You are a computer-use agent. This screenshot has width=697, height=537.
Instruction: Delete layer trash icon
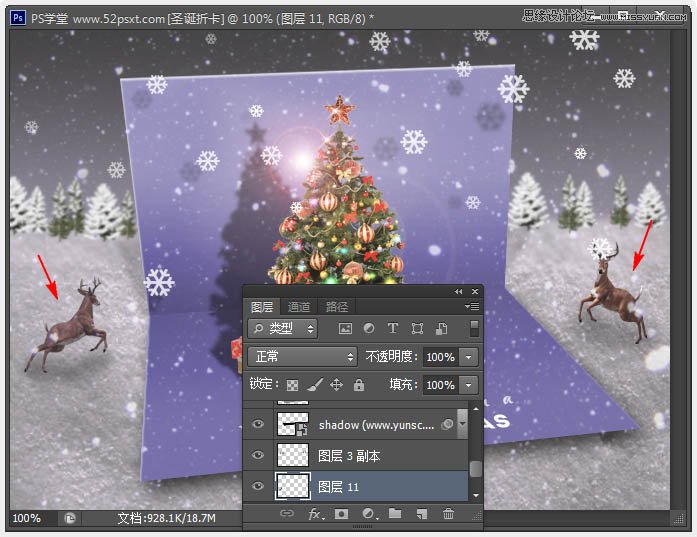click(448, 514)
